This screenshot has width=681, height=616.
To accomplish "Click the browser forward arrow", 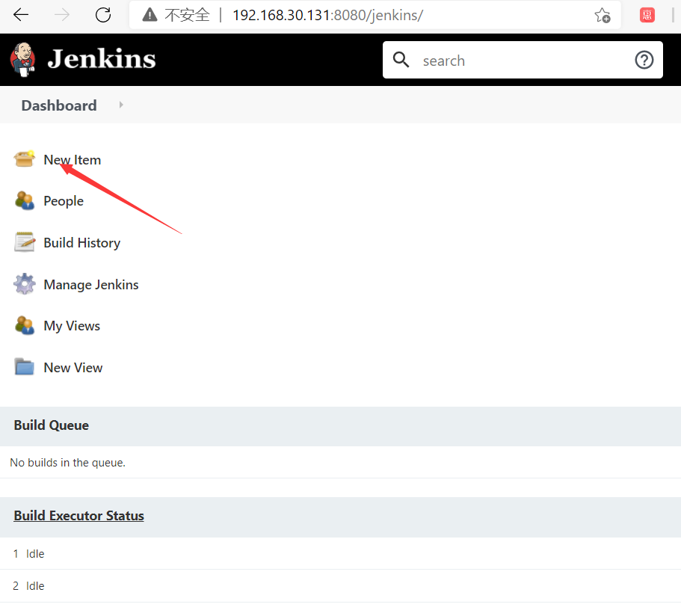I will click(62, 15).
